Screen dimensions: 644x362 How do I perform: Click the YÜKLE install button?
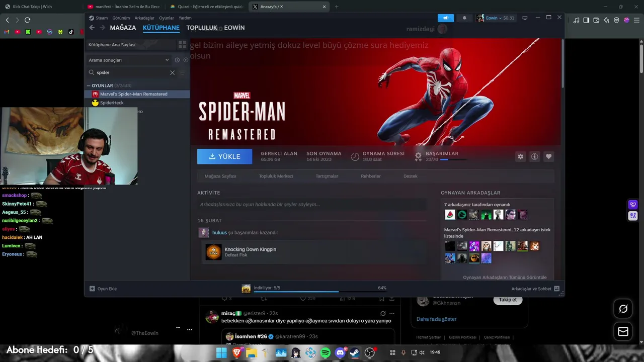(224, 156)
